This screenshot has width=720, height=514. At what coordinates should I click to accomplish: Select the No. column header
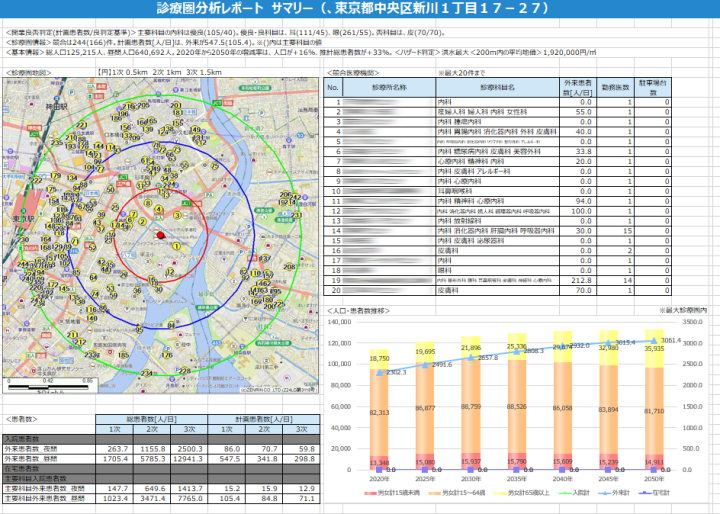point(333,87)
